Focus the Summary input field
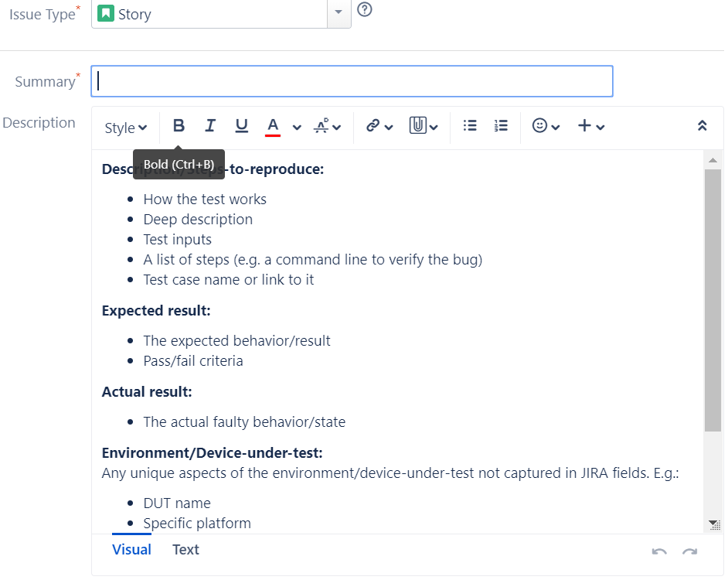The width and height of the screenshot is (728, 580). 352,81
